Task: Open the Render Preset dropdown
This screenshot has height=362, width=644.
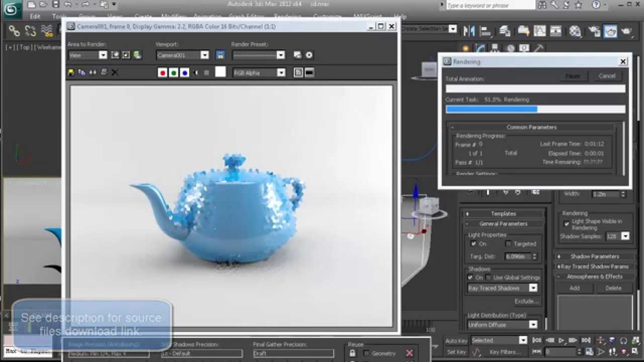Action: [281, 55]
